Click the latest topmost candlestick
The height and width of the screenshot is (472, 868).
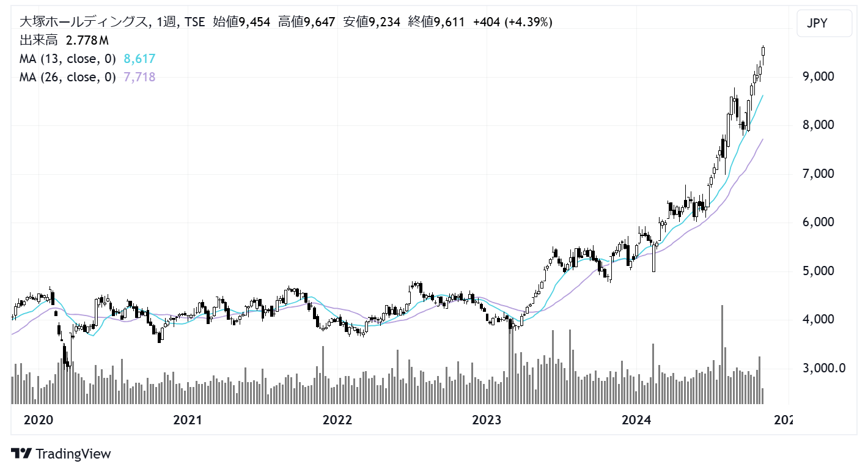[x=763, y=51]
